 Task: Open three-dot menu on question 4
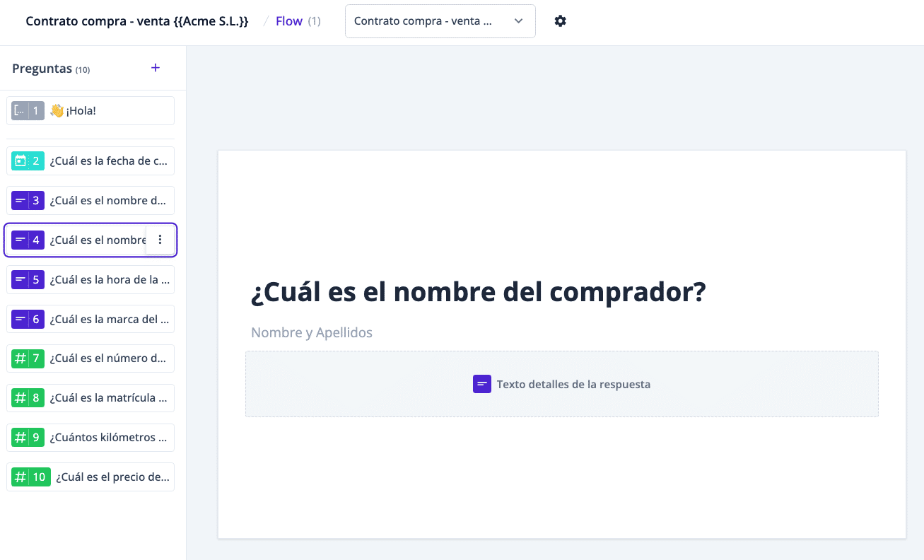click(160, 240)
